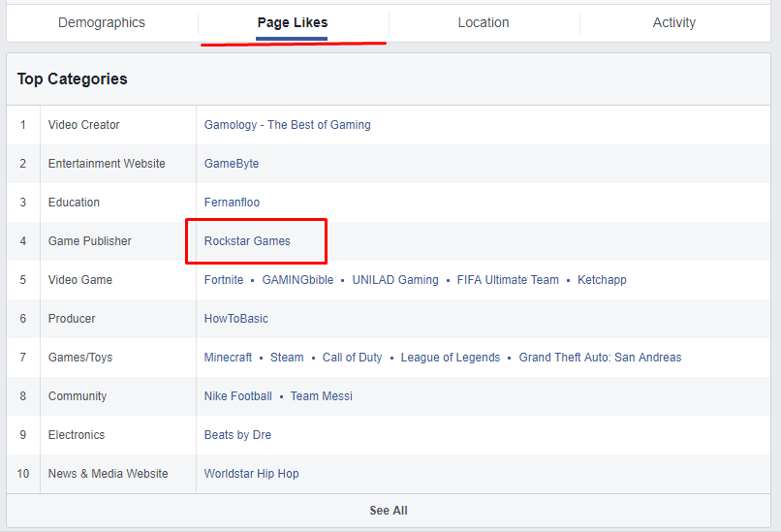This screenshot has width=781, height=532.
Task: Click the Team Messi link
Action: click(x=322, y=396)
